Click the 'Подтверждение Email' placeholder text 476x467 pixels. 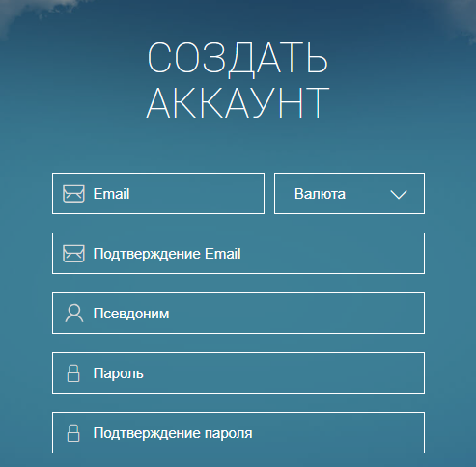(167, 254)
